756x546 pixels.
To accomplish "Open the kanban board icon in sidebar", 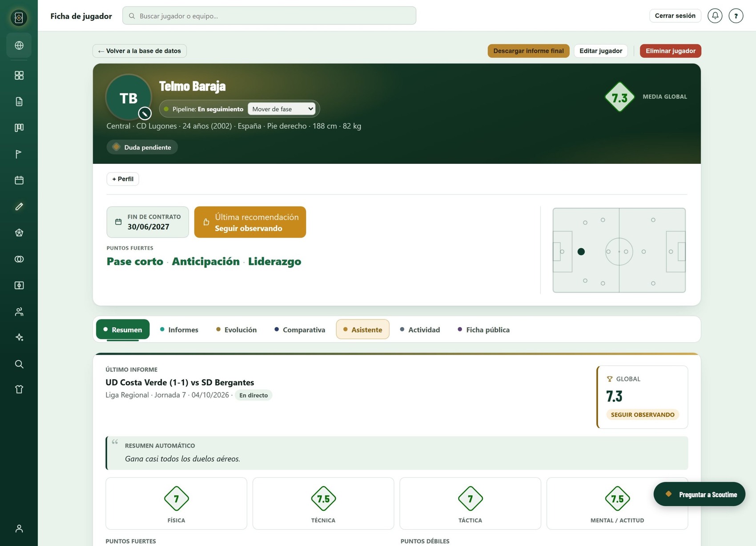I will pyautogui.click(x=19, y=128).
